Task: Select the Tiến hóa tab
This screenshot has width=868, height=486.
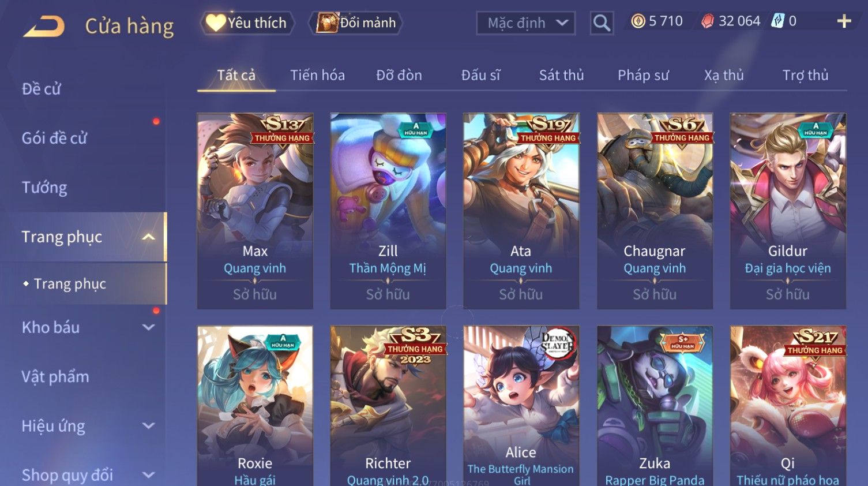Action: tap(317, 75)
